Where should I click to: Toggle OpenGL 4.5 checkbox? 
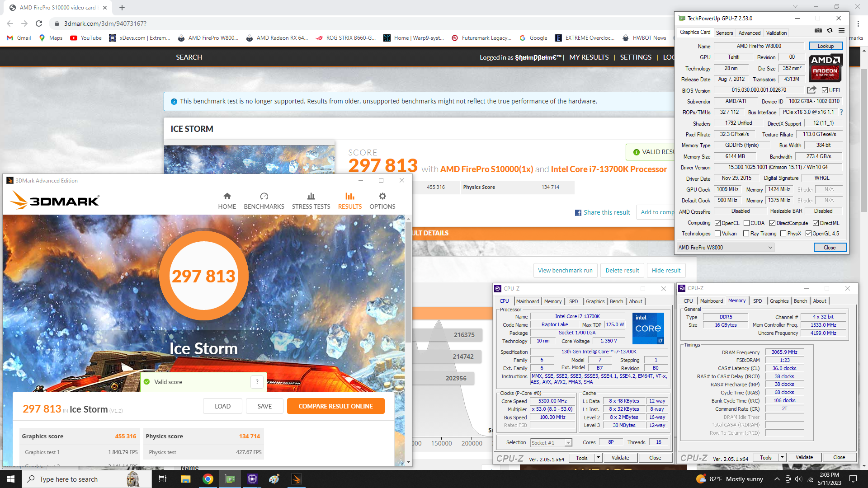[x=808, y=234]
